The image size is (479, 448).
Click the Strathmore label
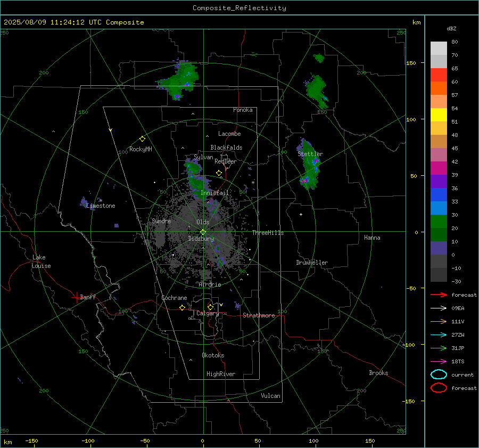[259, 315]
